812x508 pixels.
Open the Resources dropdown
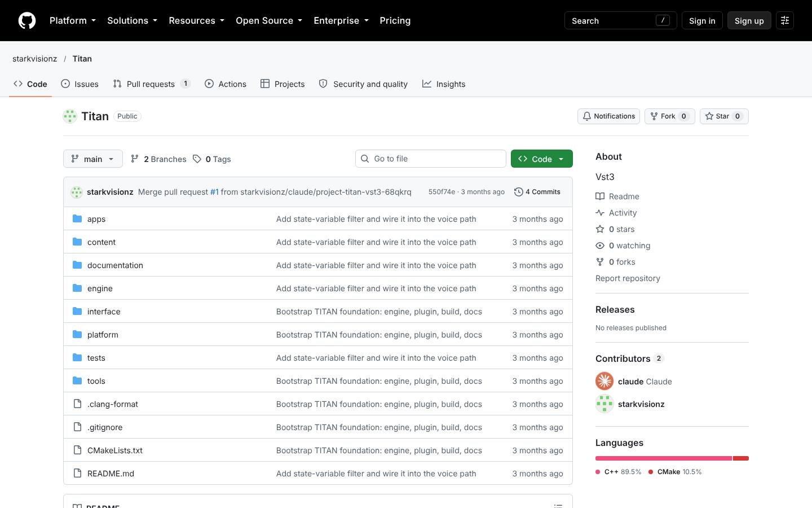coord(196,20)
